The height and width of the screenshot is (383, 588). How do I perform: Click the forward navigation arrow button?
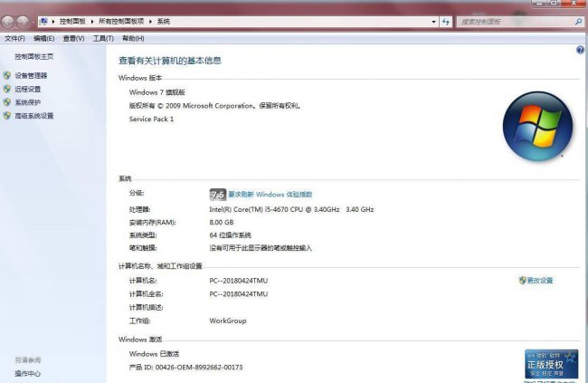(x=23, y=22)
